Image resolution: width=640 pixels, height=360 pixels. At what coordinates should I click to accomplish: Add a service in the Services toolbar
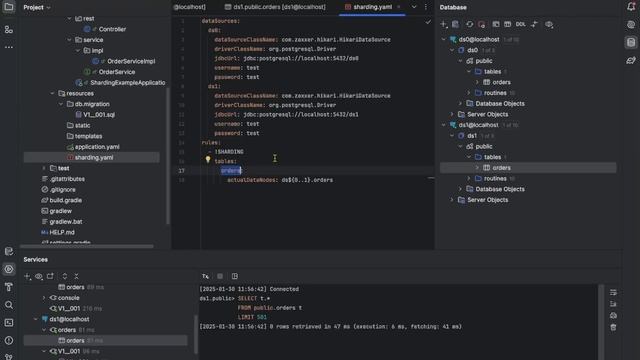(27, 276)
